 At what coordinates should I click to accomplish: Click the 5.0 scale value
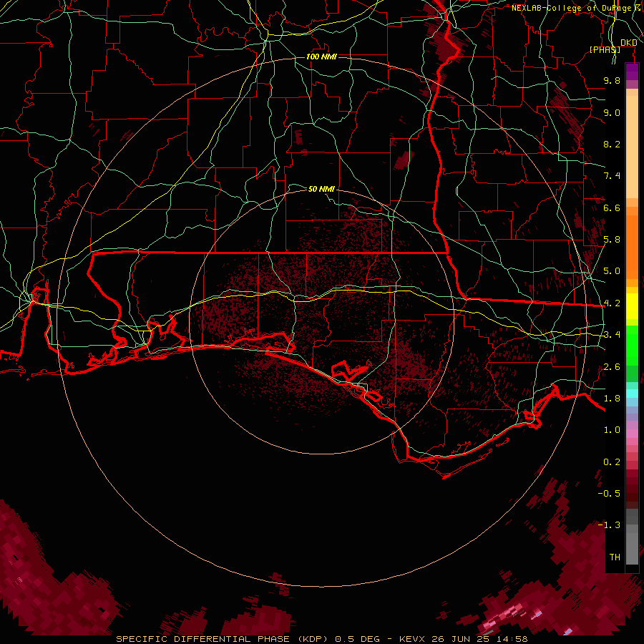[x=612, y=271]
